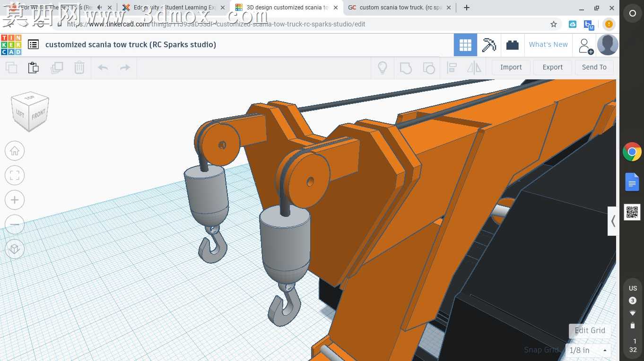Viewport: 644px width, 361px height.
Task: Redo the last action
Action: coord(125,68)
